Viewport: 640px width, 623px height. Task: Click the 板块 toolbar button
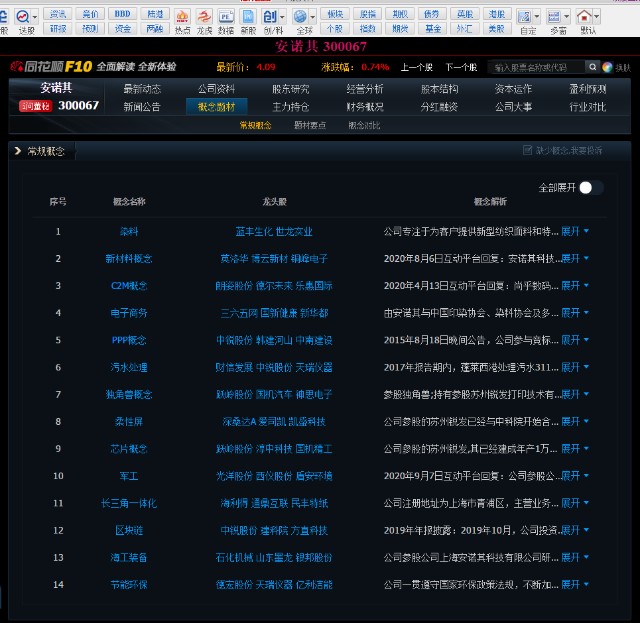pos(335,14)
